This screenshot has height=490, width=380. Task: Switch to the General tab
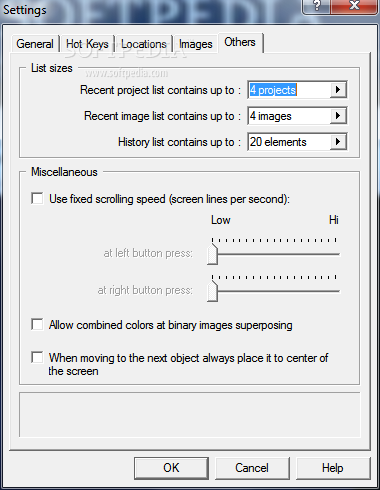[35, 44]
